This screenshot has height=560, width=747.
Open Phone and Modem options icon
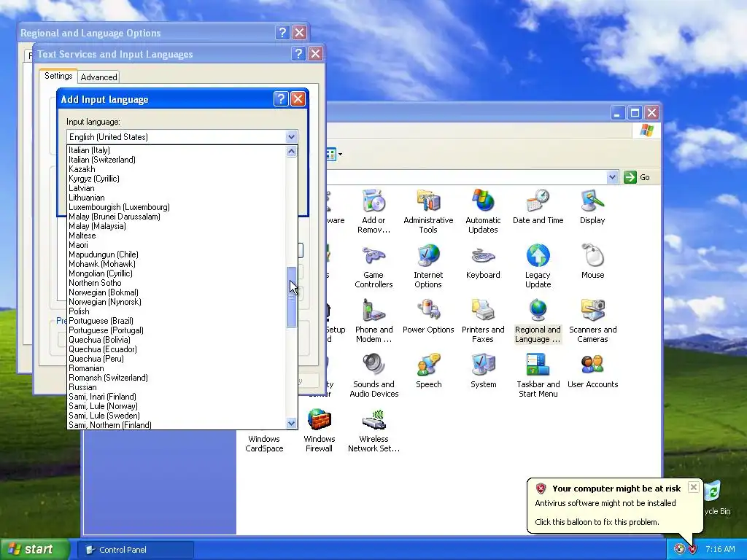(x=373, y=321)
